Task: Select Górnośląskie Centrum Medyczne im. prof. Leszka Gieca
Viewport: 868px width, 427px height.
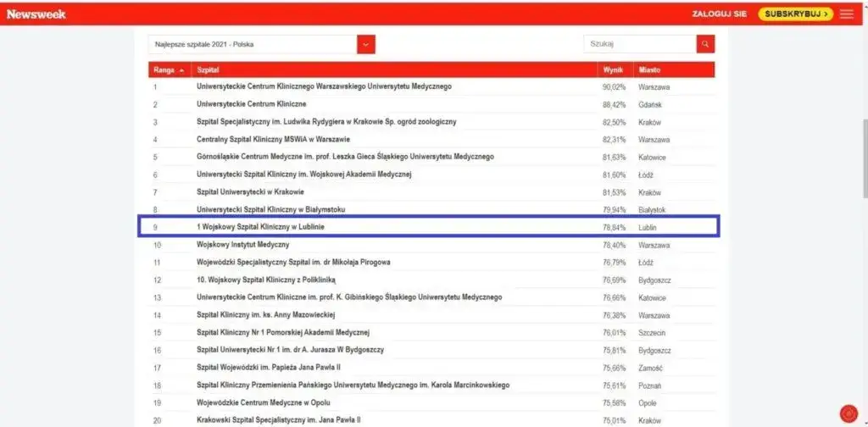Action: click(x=346, y=157)
